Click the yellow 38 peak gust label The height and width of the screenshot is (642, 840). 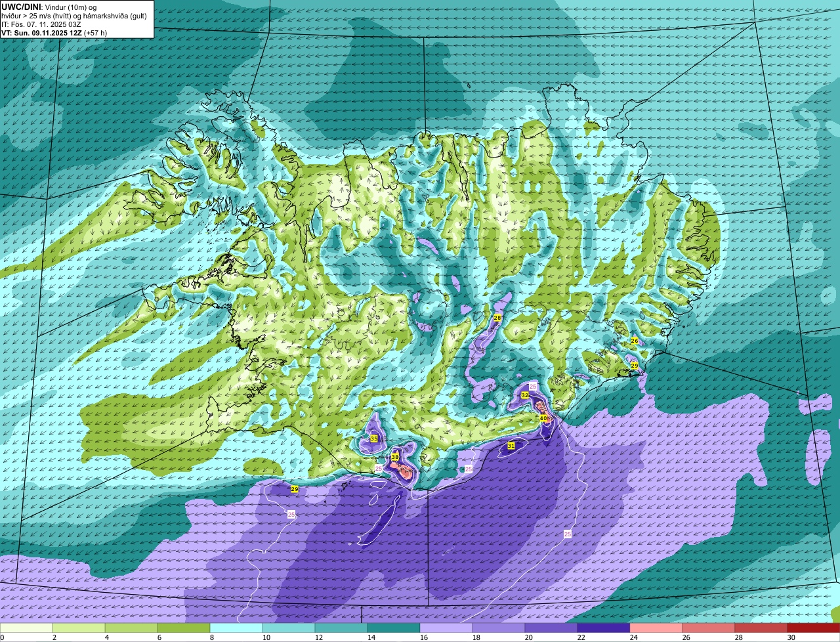click(x=395, y=457)
